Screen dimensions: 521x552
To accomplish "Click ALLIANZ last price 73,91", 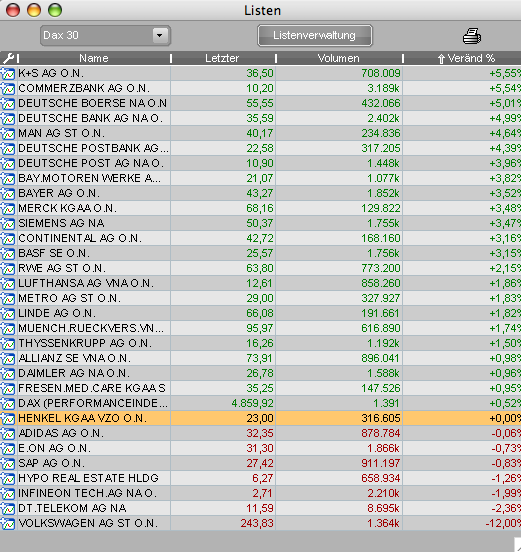I will click(x=259, y=358).
